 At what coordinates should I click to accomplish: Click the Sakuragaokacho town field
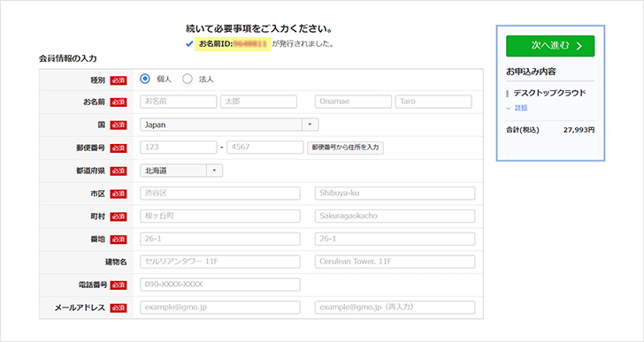coord(395,217)
